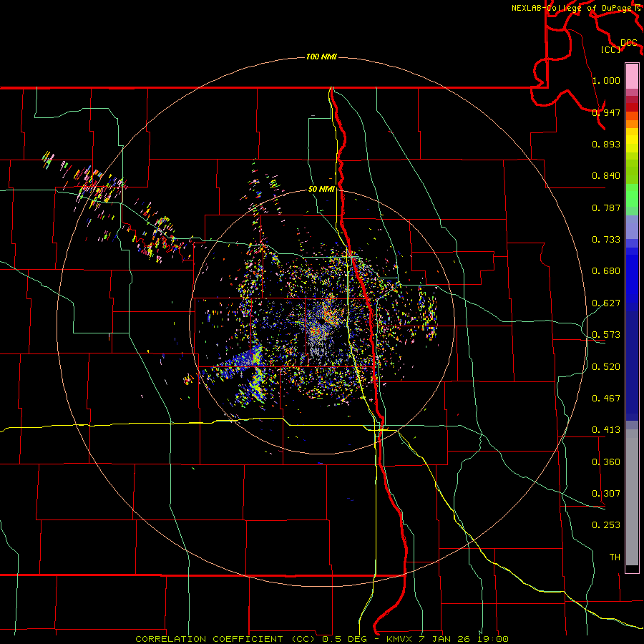Click the bright green color bar segment
The image size is (644, 644).
[632, 195]
